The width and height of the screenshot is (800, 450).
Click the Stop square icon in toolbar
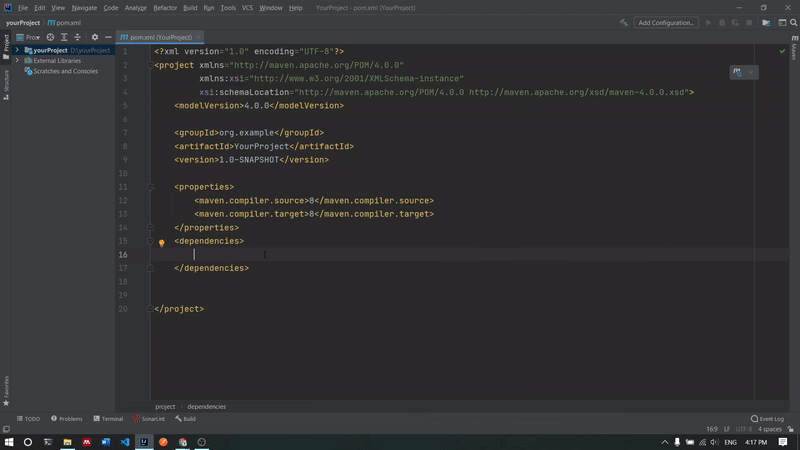(x=749, y=22)
